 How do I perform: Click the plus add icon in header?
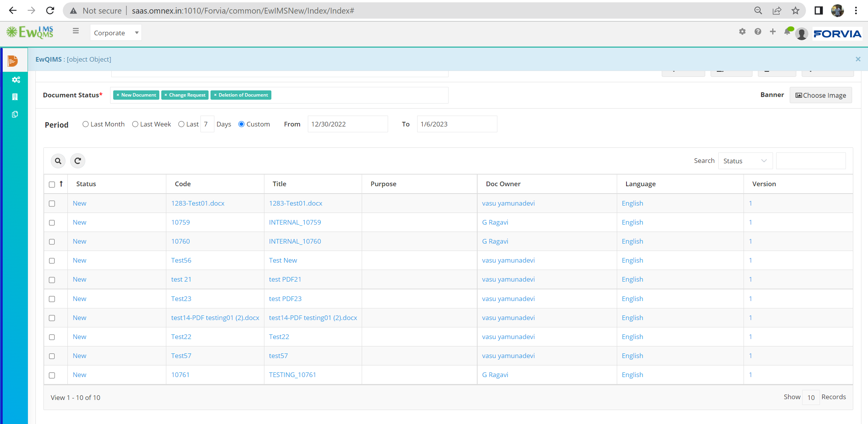click(x=773, y=31)
